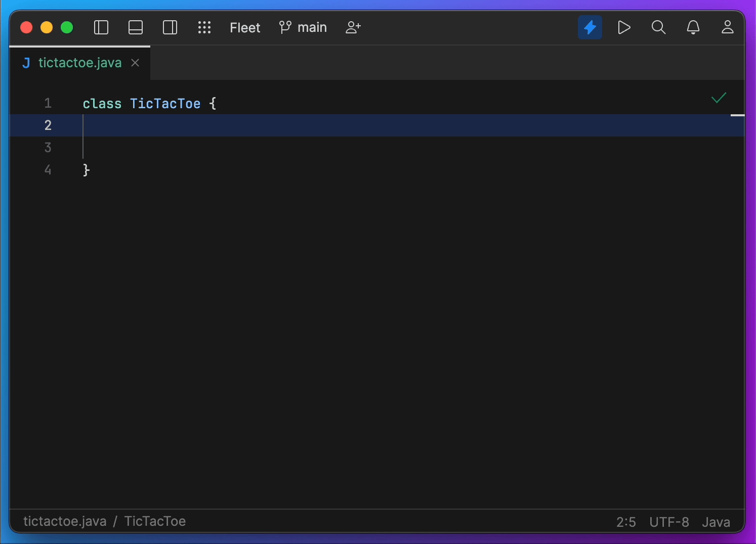756x544 pixels.
Task: Click TicTacToe in the breadcrumb
Action: tap(155, 521)
